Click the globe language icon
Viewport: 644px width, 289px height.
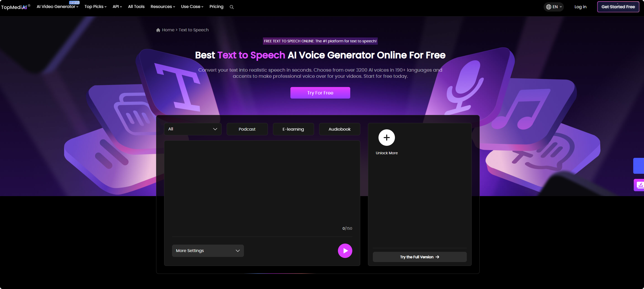(x=548, y=7)
